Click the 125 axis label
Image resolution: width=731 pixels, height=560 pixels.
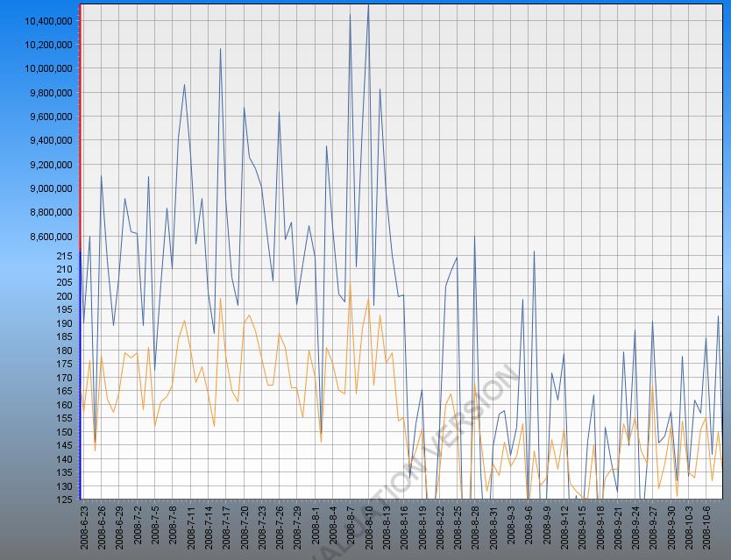pos(65,500)
